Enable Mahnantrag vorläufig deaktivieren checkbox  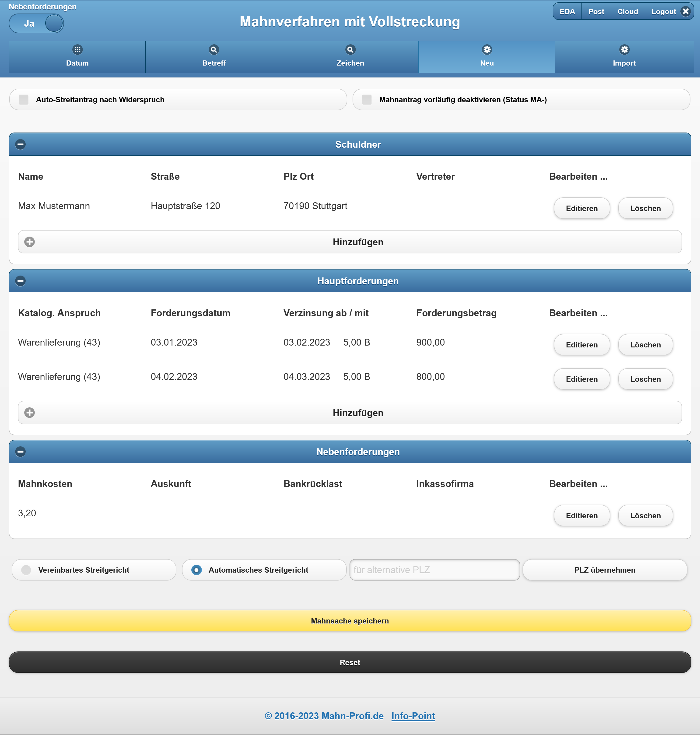[x=367, y=100]
